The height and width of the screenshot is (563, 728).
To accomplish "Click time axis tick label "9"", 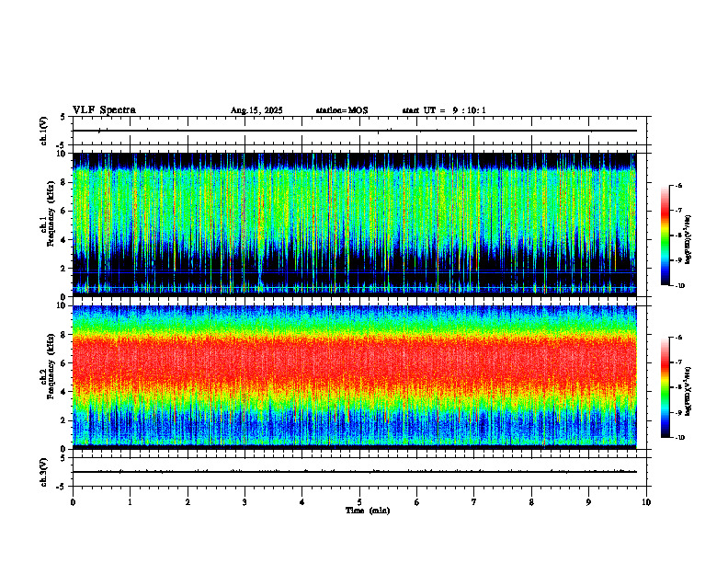I will (x=588, y=502).
